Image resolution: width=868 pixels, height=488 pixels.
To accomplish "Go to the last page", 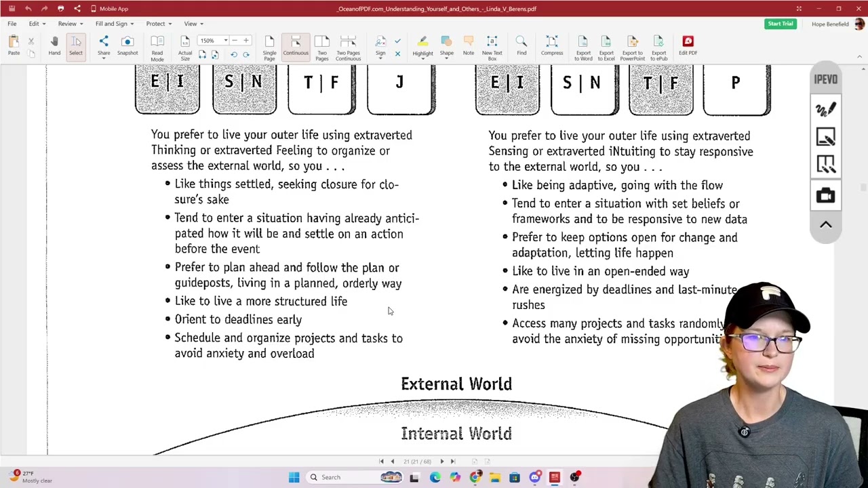I will click(453, 462).
